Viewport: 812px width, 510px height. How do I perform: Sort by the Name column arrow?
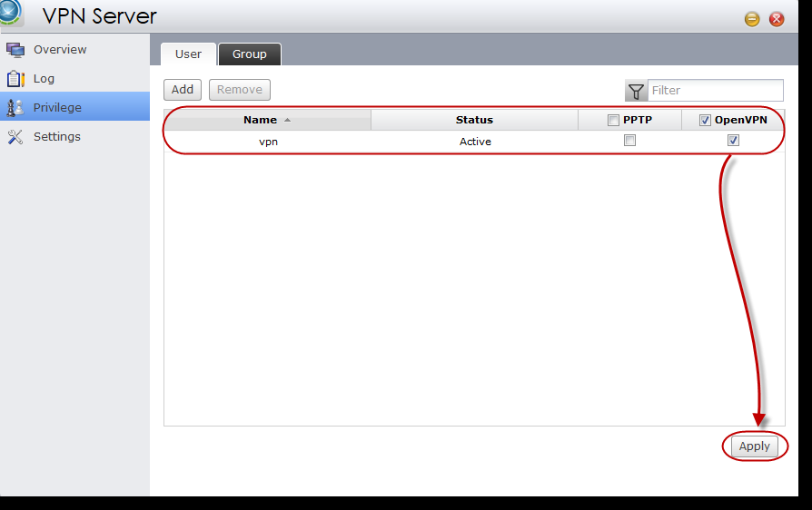coord(287,120)
